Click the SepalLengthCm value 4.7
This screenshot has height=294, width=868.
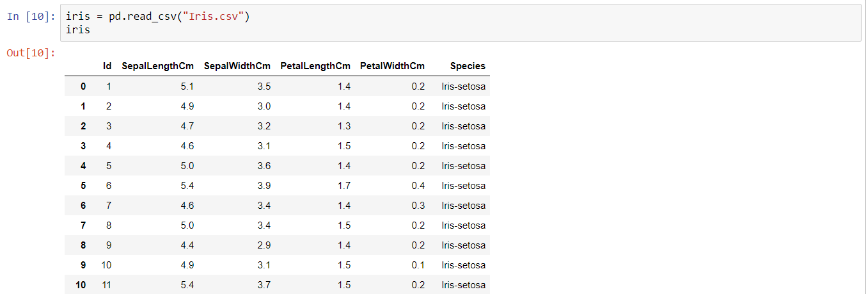pos(187,126)
